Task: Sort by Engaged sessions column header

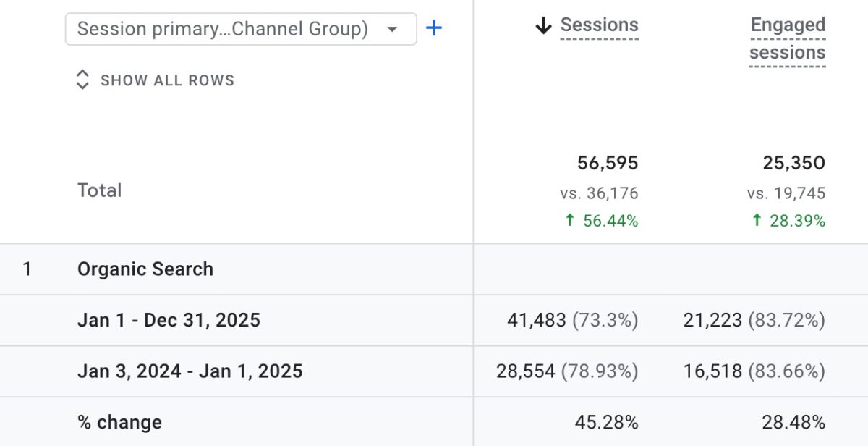Action: [788, 39]
